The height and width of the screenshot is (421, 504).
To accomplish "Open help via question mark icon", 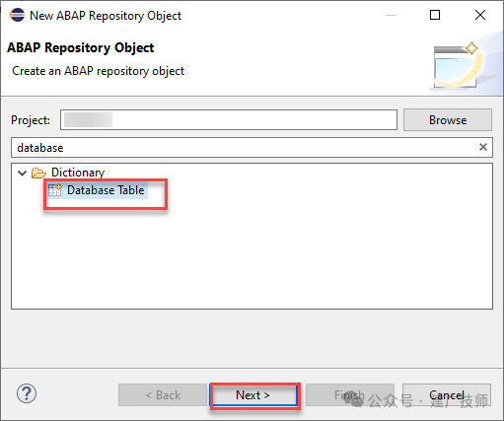I will pos(27,393).
